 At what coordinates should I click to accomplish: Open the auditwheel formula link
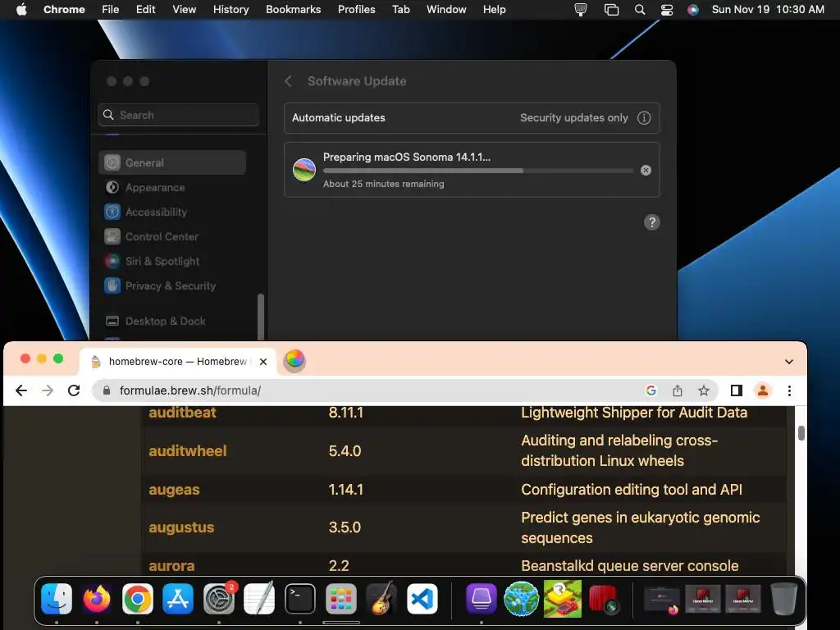pos(188,451)
